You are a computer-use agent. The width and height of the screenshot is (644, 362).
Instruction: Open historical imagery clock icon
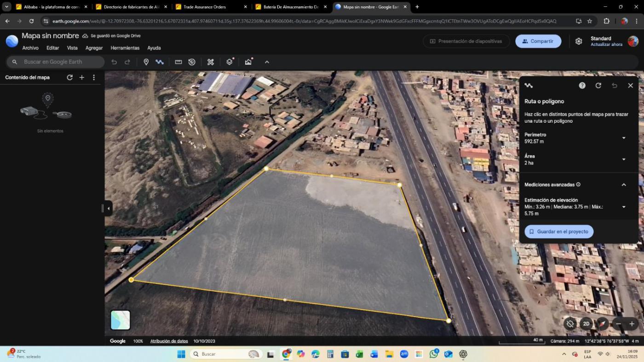point(192,62)
